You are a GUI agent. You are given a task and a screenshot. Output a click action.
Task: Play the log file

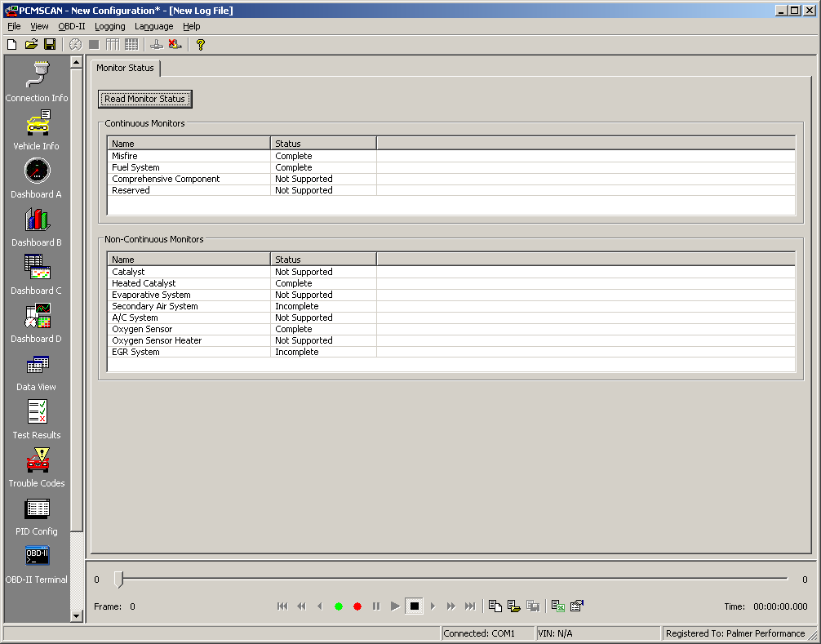[x=395, y=606]
